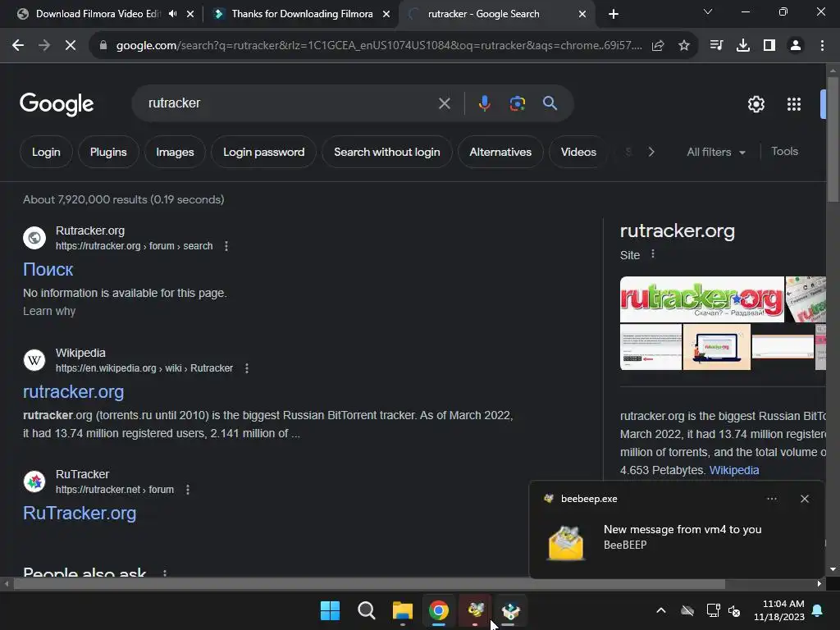Open clock and date in taskbar
This screenshot has width=840, height=630.
(779, 610)
